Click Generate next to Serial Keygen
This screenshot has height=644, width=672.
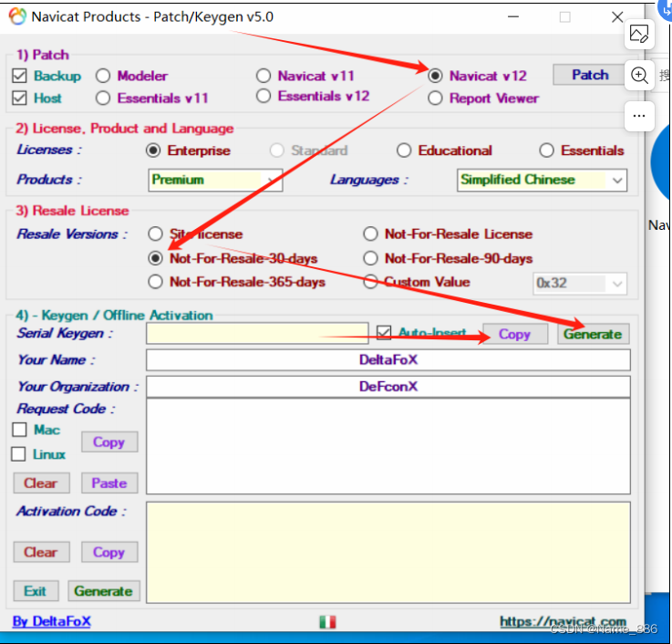(x=594, y=334)
